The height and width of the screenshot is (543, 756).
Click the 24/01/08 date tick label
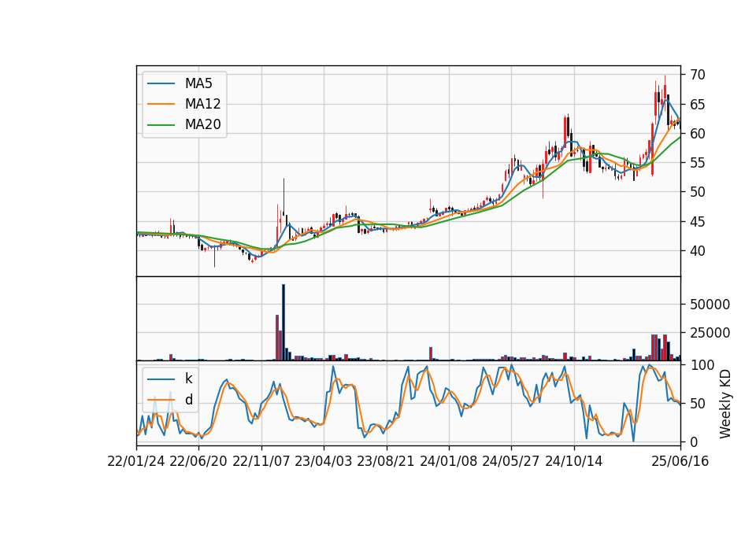coord(448,461)
